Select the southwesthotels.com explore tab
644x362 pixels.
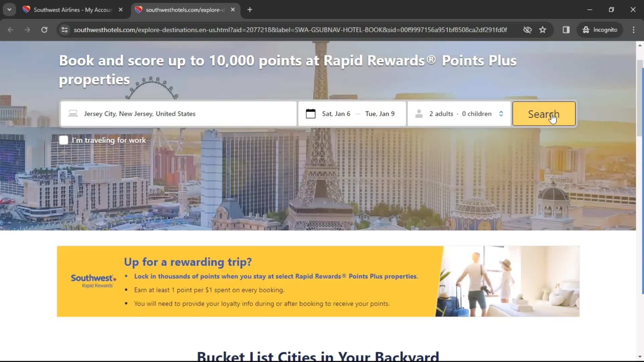pos(183,10)
